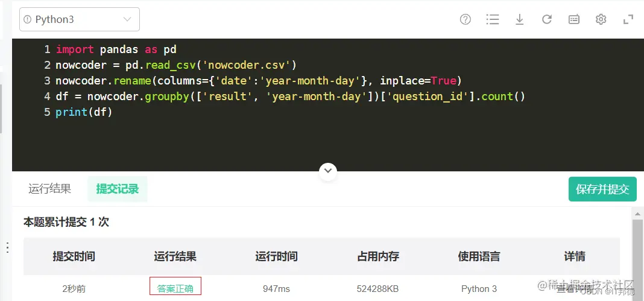This screenshot has width=644, height=301.
Task: Click the print(df) line in editor
Action: click(84, 112)
